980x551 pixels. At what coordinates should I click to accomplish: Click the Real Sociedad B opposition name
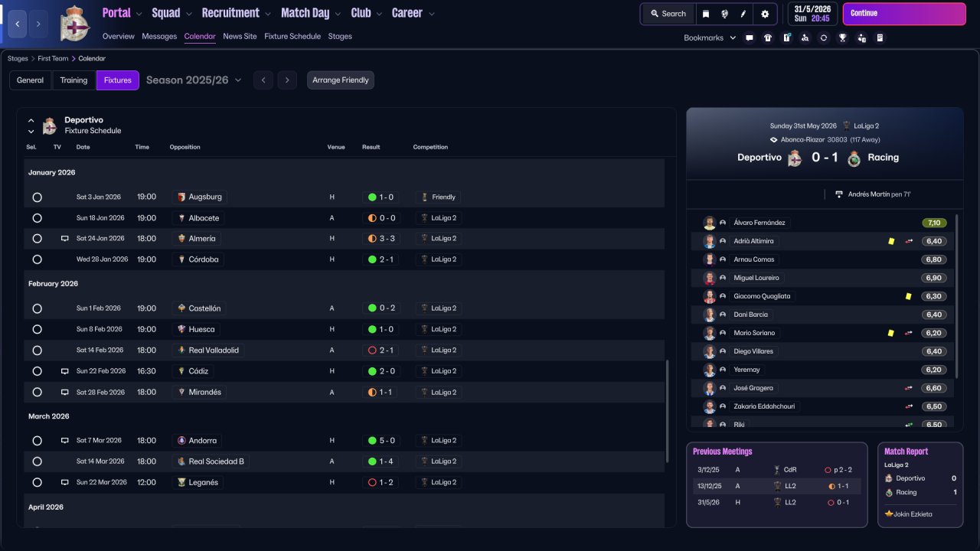(x=217, y=461)
